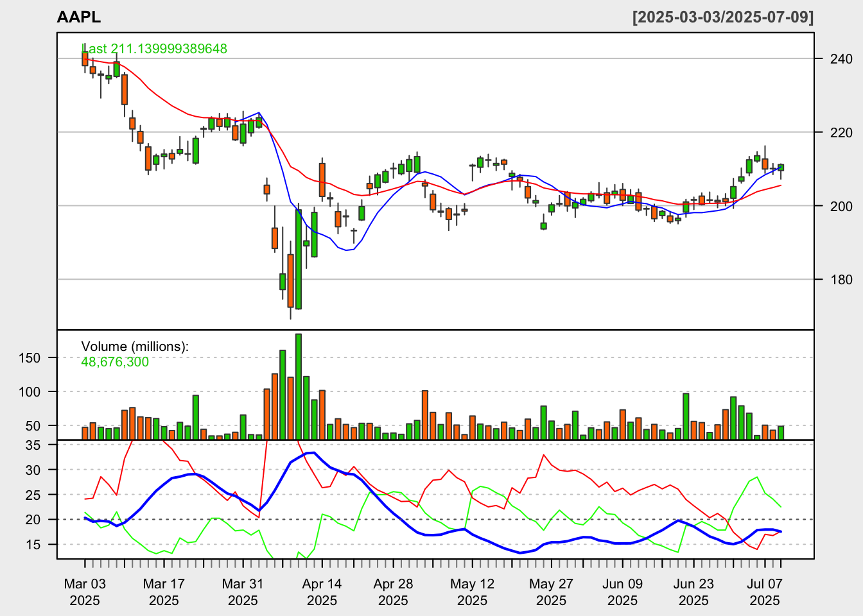Click the tallest green volume bar
The height and width of the screenshot is (616, 863).
[x=299, y=386]
